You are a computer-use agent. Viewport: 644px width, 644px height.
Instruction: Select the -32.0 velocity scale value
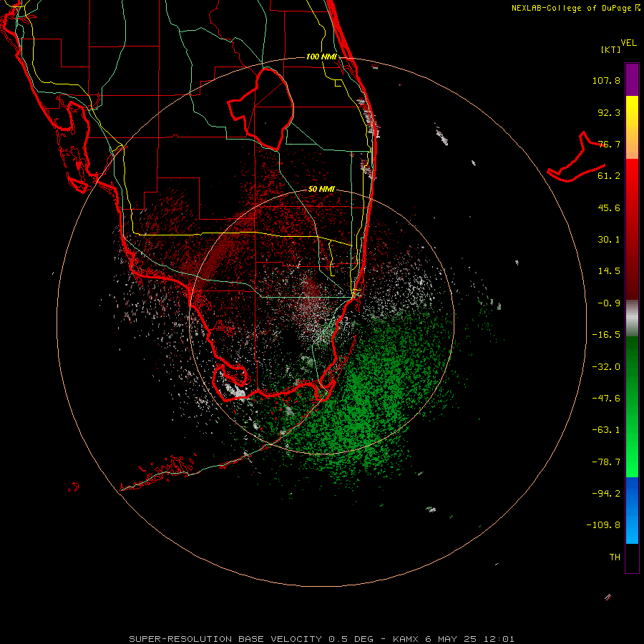point(606,367)
